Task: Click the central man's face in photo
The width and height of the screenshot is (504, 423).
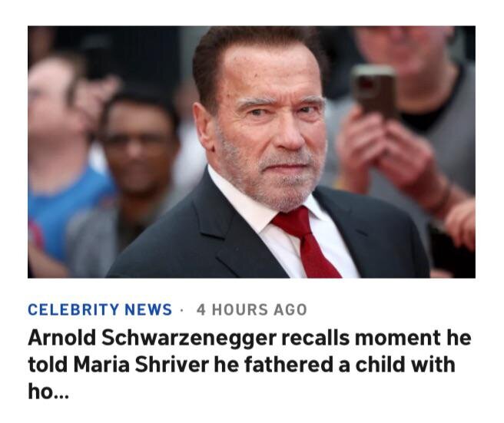Action: pos(269,131)
